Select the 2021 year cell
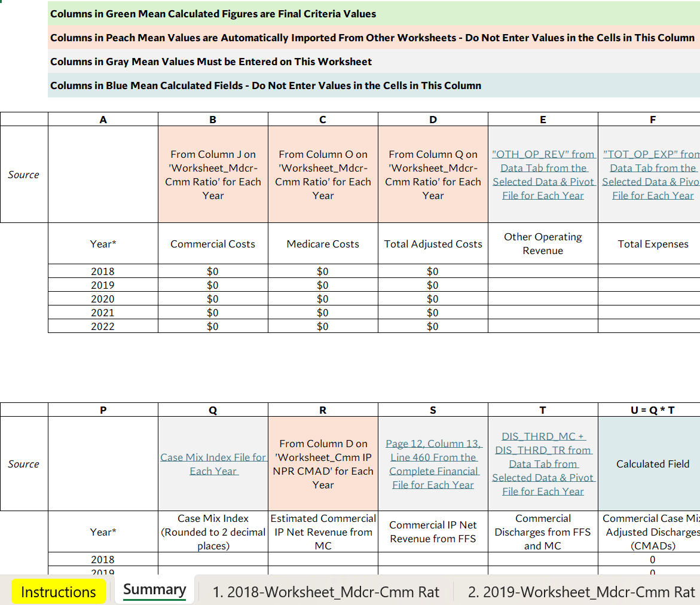 (x=103, y=313)
